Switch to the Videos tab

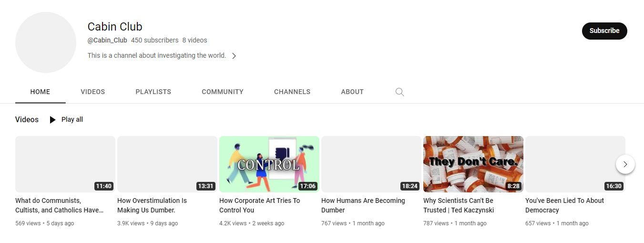pyautogui.click(x=92, y=92)
